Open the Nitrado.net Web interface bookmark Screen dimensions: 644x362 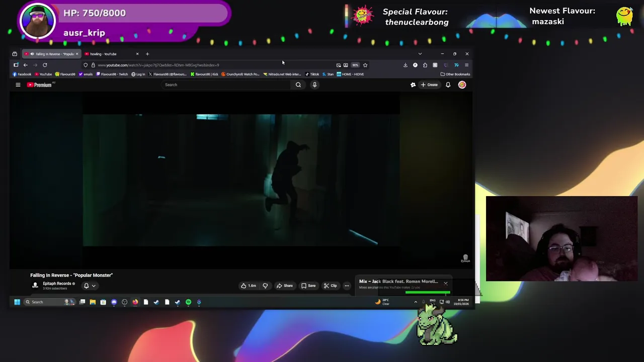[x=282, y=74]
